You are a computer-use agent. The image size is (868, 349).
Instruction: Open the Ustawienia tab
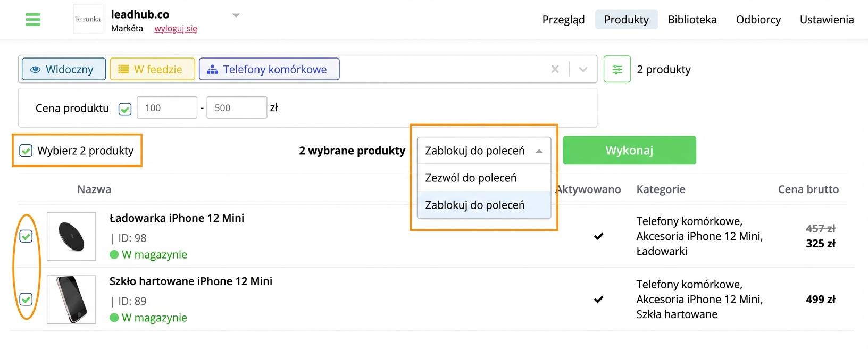tap(827, 20)
